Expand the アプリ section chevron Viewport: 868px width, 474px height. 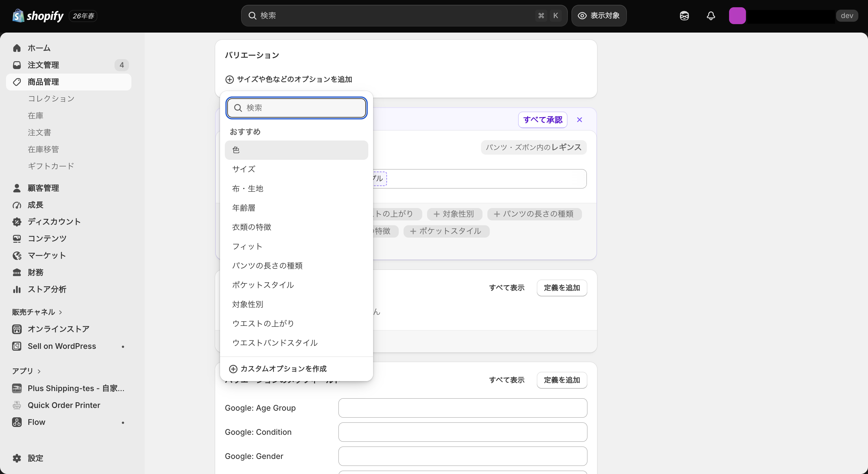[39, 371]
